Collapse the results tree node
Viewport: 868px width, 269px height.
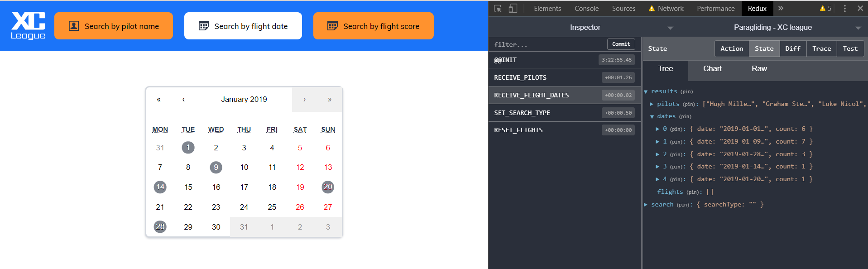click(646, 91)
